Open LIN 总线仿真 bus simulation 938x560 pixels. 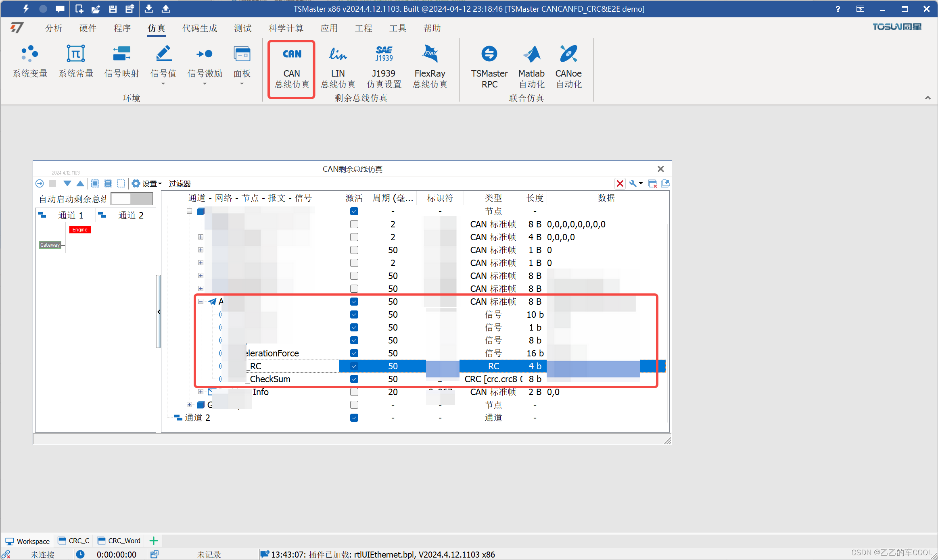tap(338, 67)
